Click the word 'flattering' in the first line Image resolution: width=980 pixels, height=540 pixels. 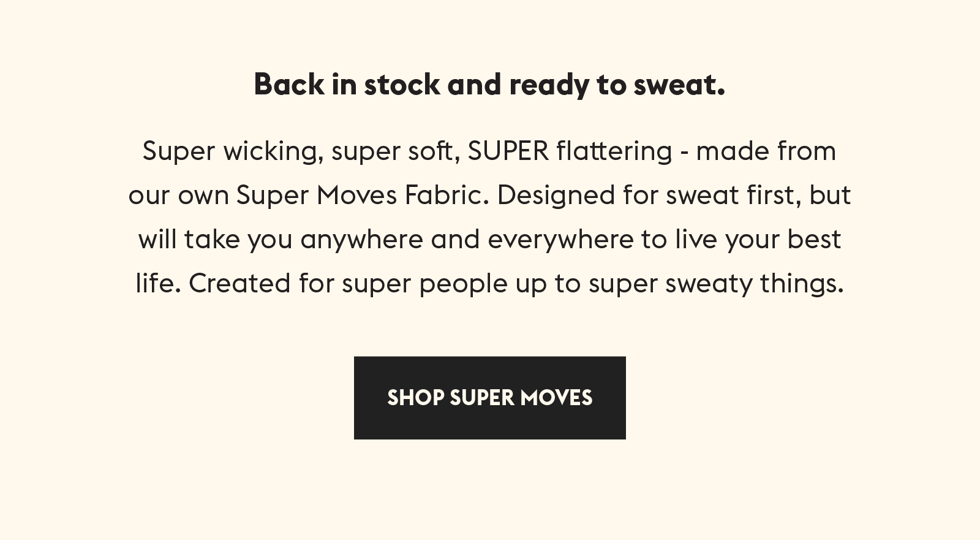coord(614,152)
